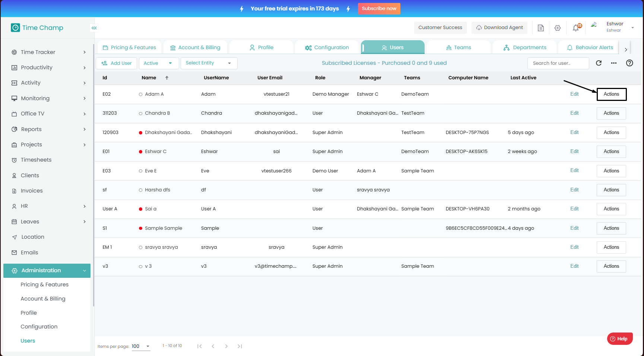The width and height of the screenshot is (644, 356).
Task: Click the Download Agent button
Action: tap(499, 28)
